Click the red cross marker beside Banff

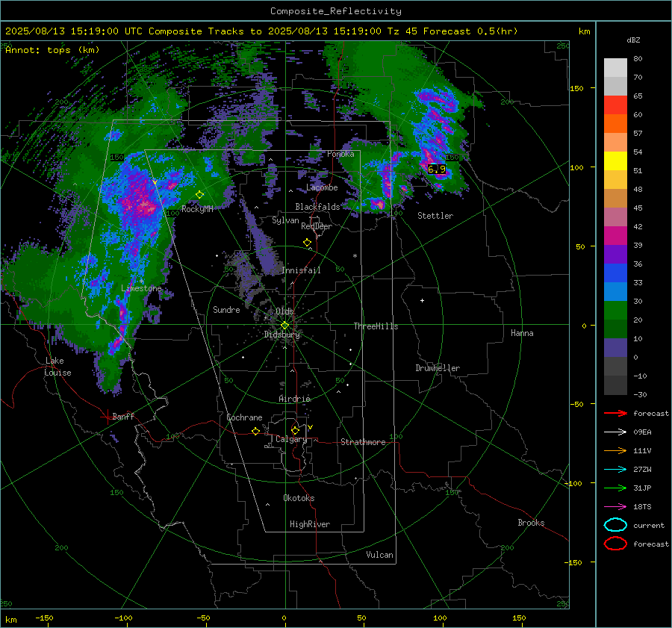tap(107, 417)
